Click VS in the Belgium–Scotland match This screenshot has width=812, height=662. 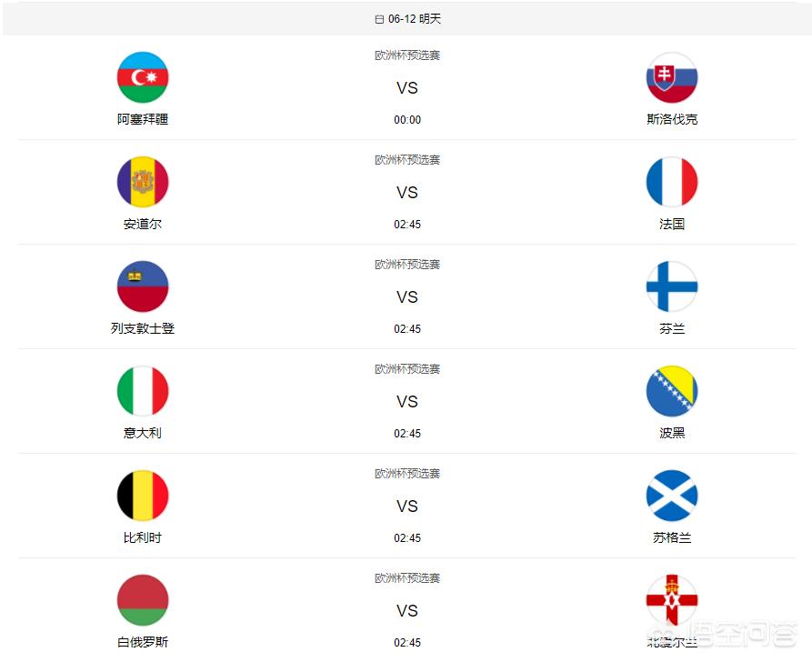coord(407,507)
